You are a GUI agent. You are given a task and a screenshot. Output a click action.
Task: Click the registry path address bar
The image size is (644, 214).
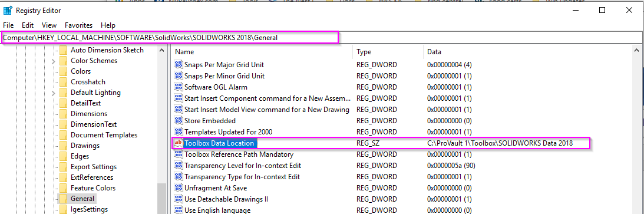pos(322,37)
